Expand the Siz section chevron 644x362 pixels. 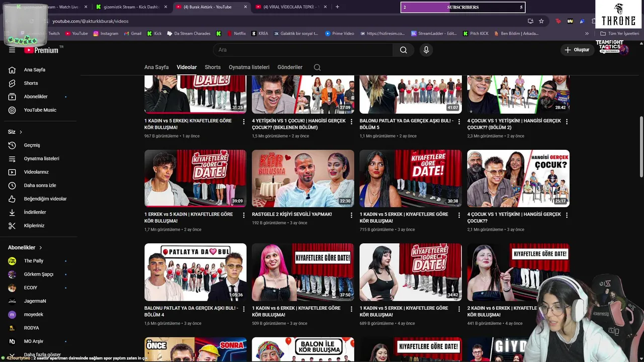point(21,132)
